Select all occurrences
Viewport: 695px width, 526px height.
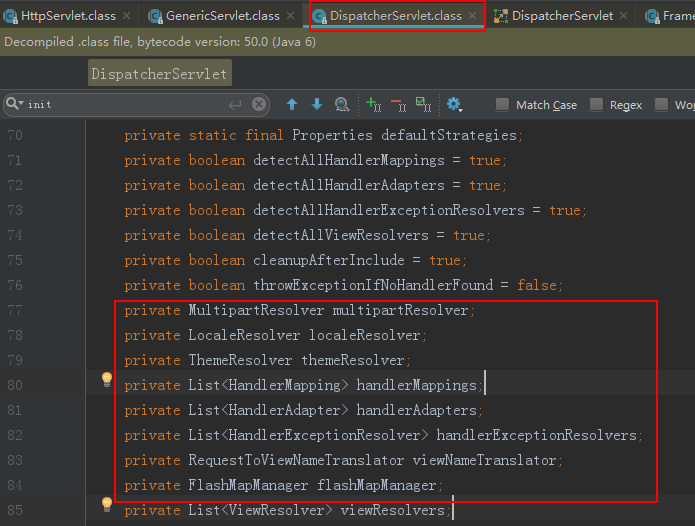point(423,105)
